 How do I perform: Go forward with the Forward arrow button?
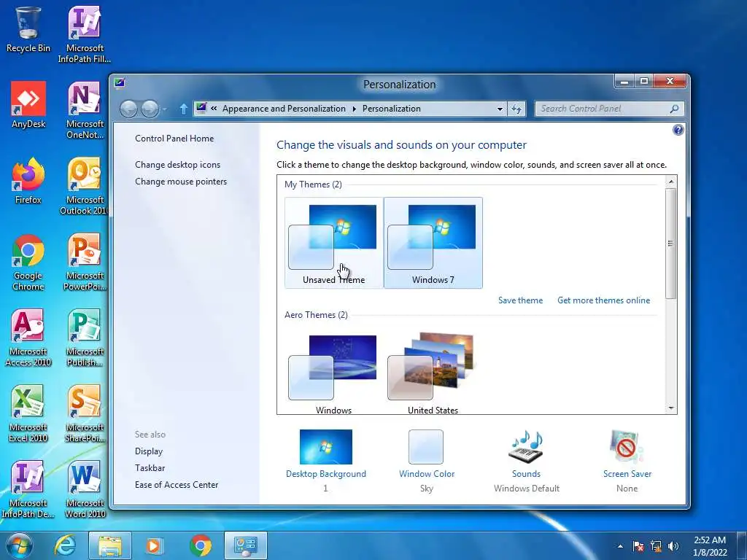pos(150,109)
